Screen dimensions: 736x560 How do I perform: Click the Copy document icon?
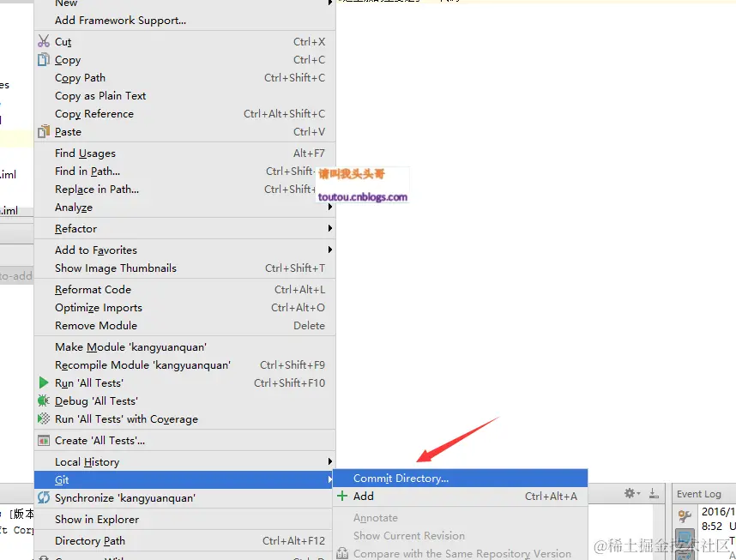coord(43,59)
